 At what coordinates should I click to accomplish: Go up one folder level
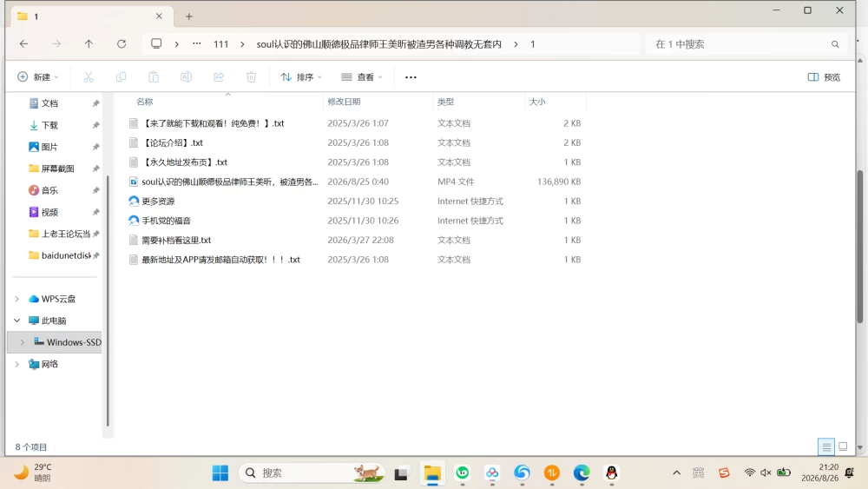[89, 43]
